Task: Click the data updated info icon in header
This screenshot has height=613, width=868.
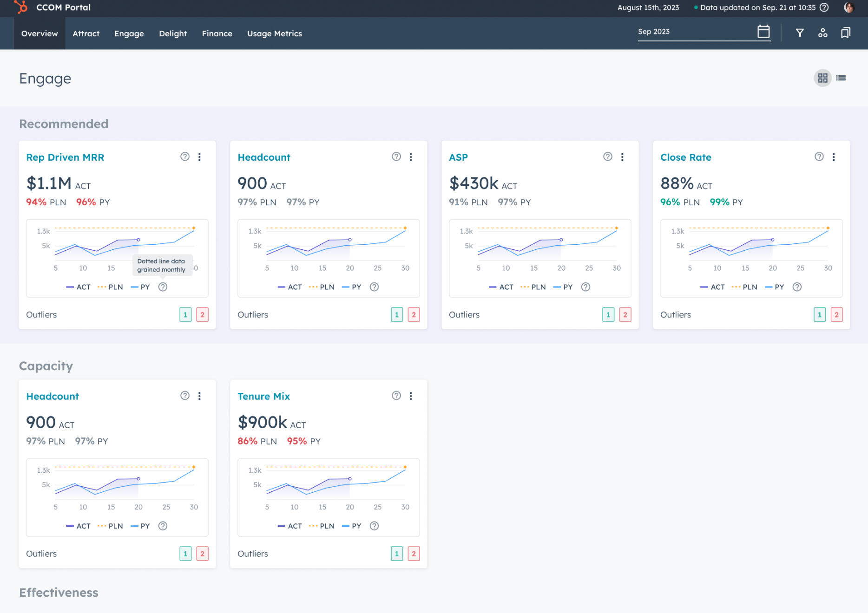Action: 823,7
